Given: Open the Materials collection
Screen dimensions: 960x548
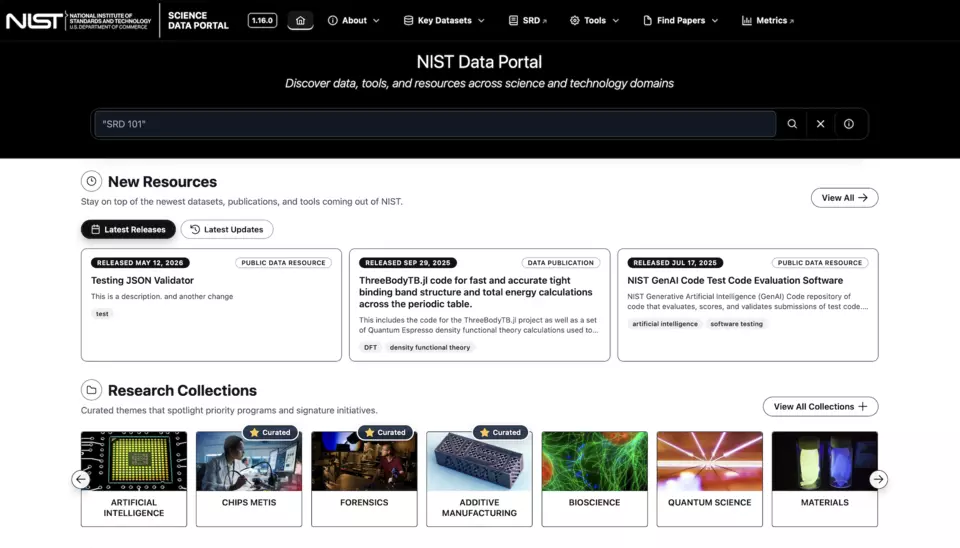Looking at the screenshot, I should click(824, 479).
